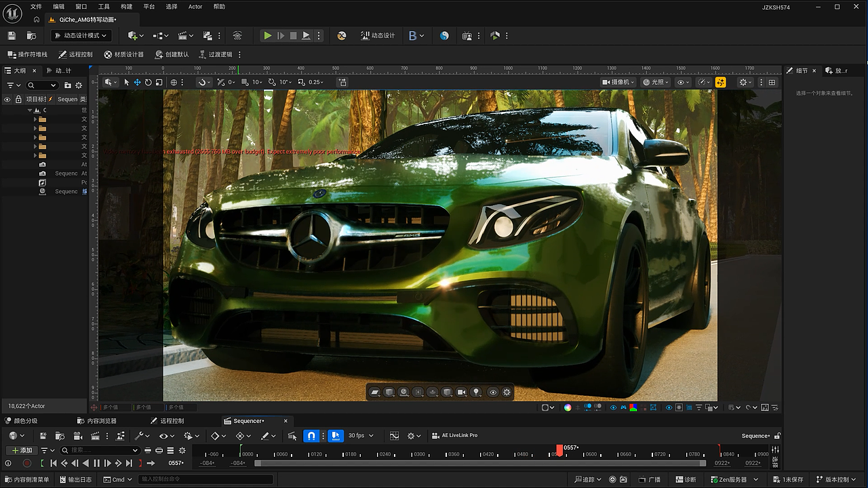The height and width of the screenshot is (488, 868).
Task: Toggle the blue auto-scroll button beside snapping
Action: (335, 436)
